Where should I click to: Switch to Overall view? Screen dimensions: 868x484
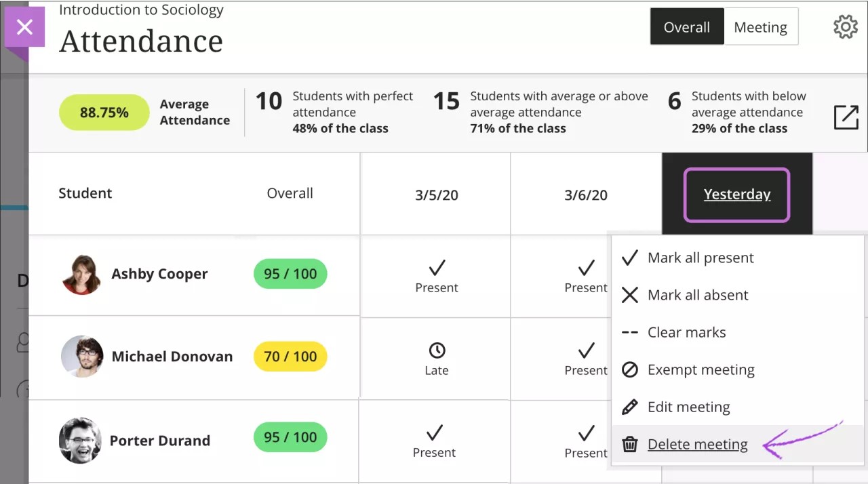pos(687,27)
